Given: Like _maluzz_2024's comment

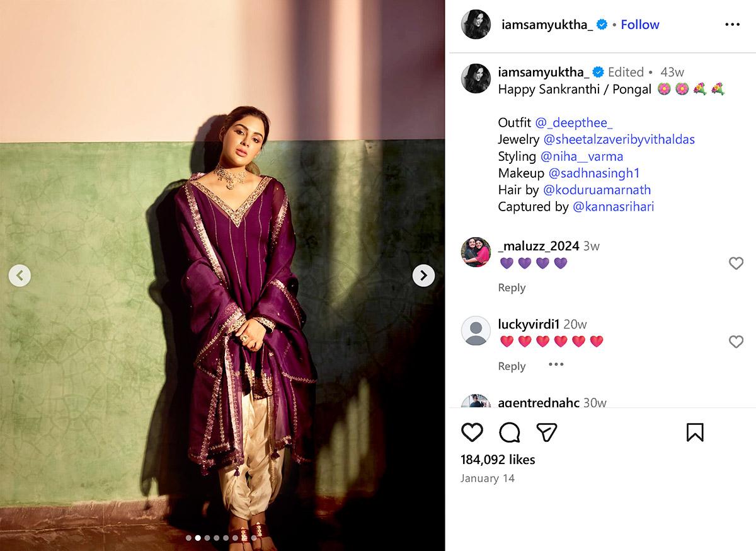Looking at the screenshot, I should point(736,264).
